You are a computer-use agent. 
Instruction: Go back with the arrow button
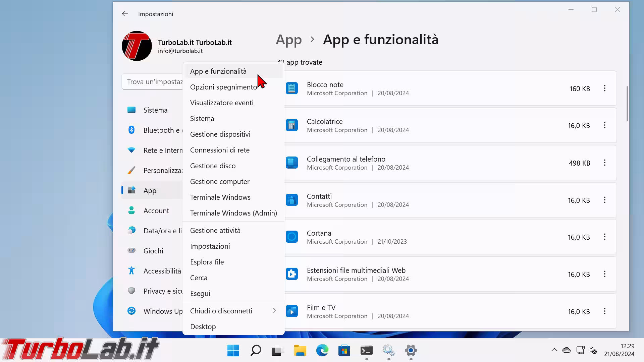(125, 14)
